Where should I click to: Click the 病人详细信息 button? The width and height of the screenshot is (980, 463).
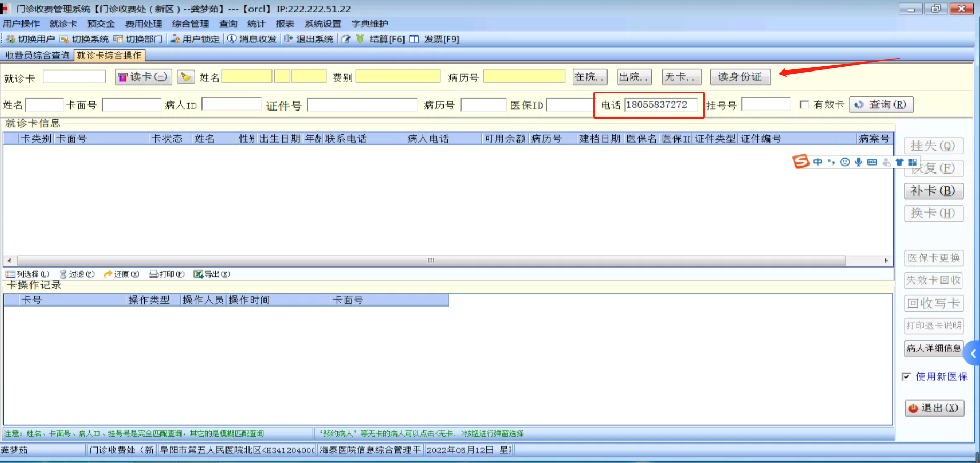click(934, 348)
